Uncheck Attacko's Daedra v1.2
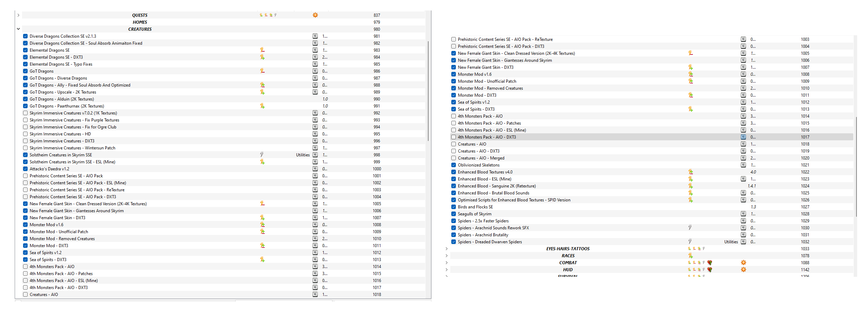The image size is (868, 311). (x=25, y=169)
